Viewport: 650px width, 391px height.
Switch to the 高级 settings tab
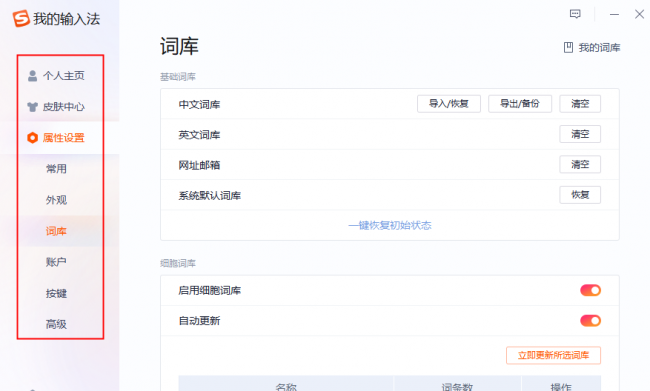point(56,324)
